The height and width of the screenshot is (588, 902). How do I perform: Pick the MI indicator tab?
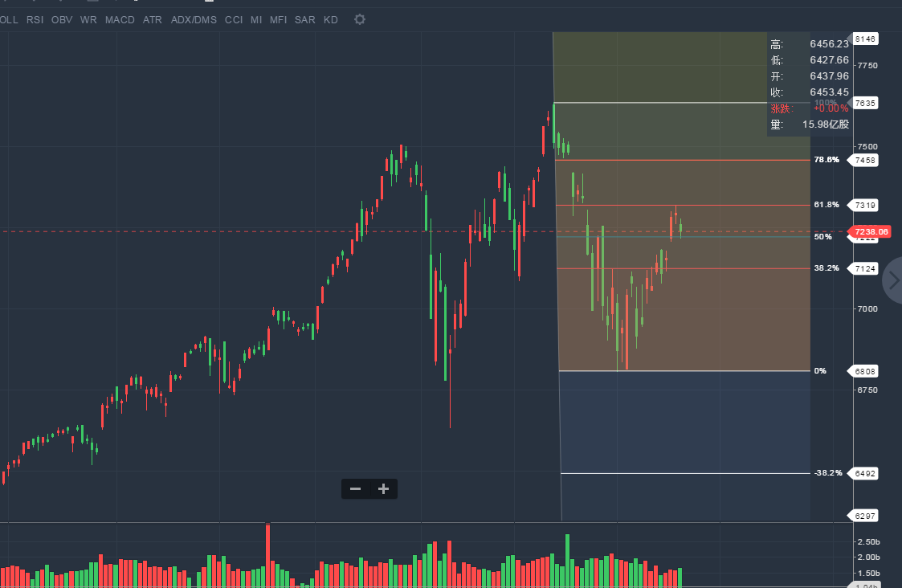pyautogui.click(x=256, y=19)
